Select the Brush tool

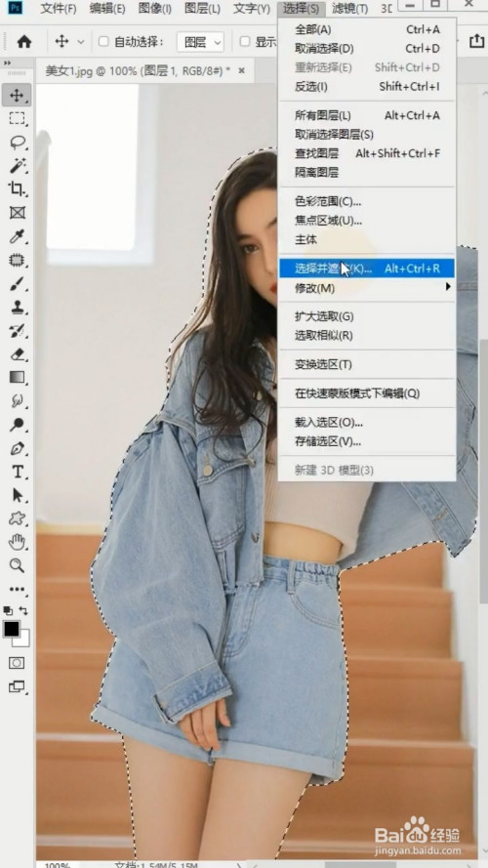click(17, 284)
